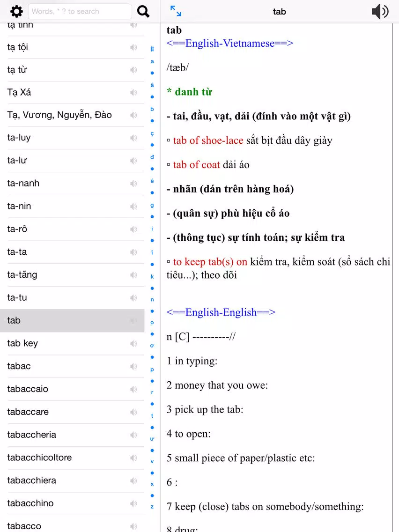399x532 pixels.
Task: Select the word "Tạ Xá" in list
Action: [x=72, y=92]
